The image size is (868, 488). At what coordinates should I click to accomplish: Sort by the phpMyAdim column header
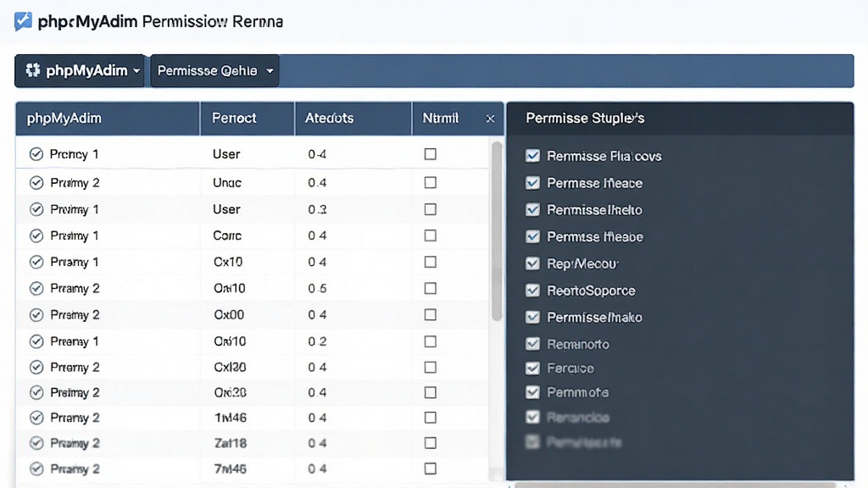pos(108,119)
